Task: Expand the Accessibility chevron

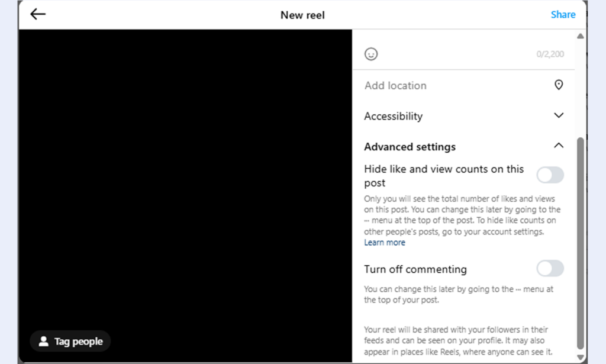Action: (x=558, y=116)
